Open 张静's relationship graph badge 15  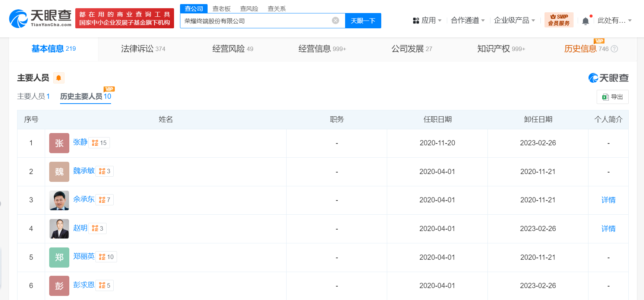[x=99, y=143]
